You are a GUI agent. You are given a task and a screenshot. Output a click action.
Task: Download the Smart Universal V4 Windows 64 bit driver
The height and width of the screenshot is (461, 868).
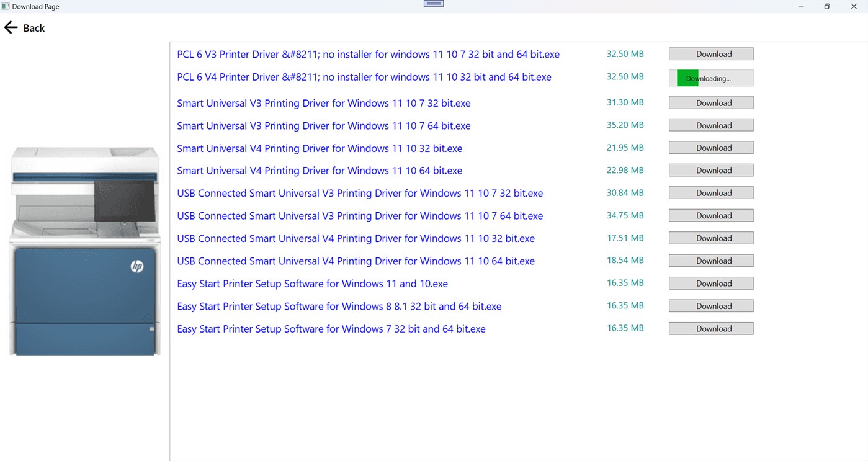tap(710, 170)
